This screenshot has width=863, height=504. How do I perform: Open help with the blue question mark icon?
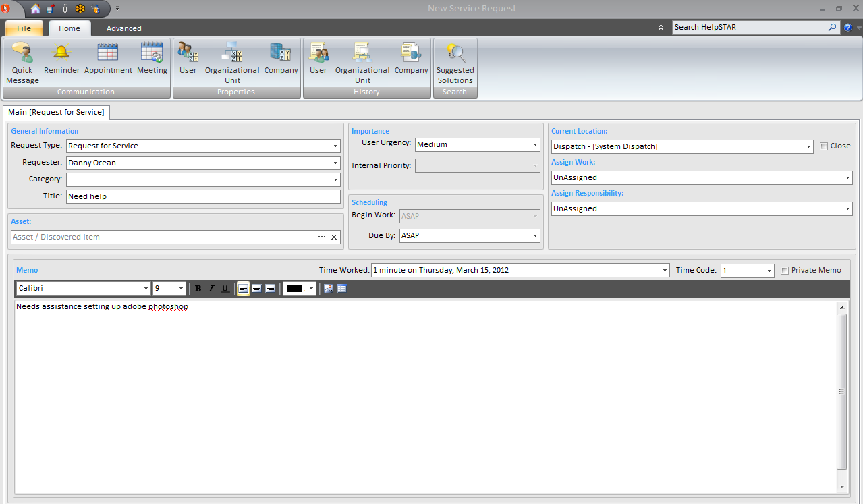coord(847,28)
